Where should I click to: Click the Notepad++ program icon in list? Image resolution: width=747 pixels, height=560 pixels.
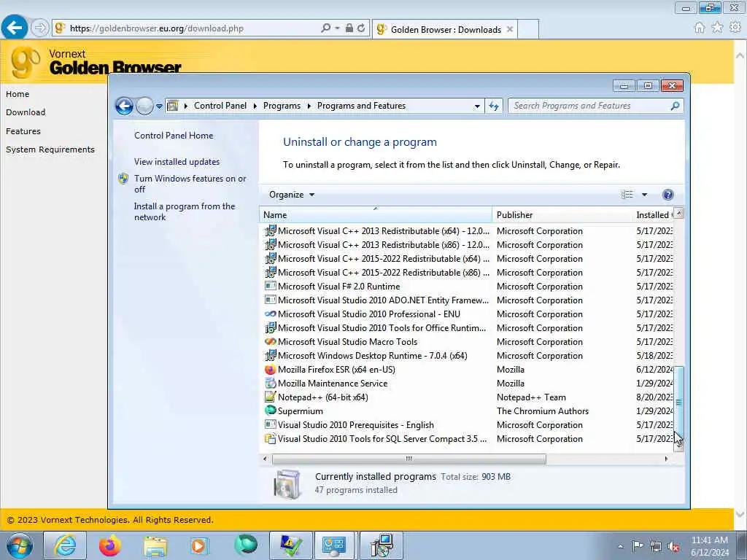point(270,397)
